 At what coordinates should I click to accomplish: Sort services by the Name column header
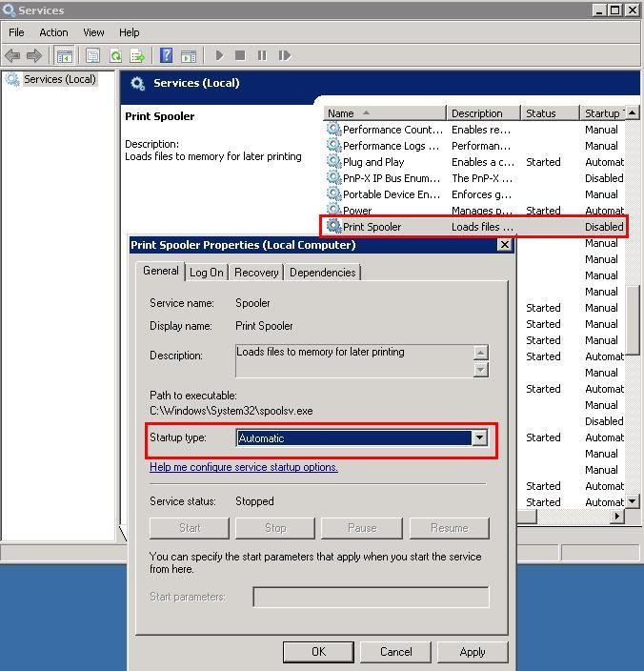[x=383, y=113]
